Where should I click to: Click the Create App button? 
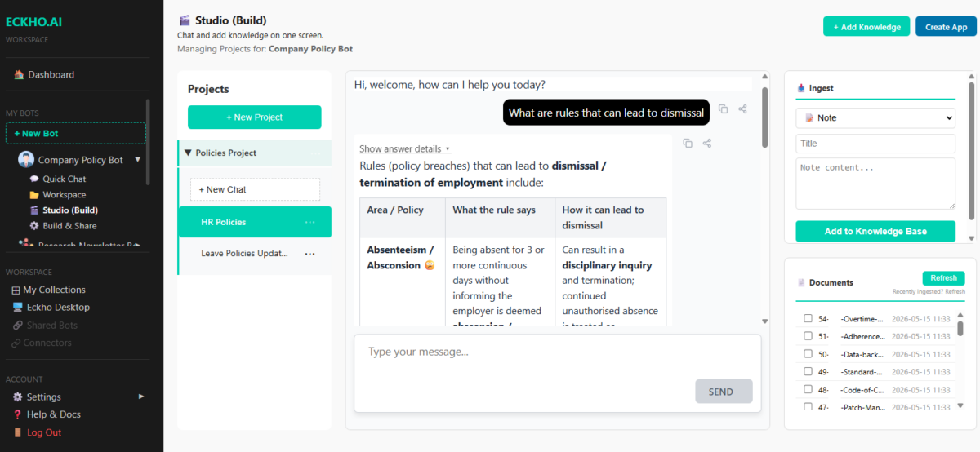click(x=946, y=27)
